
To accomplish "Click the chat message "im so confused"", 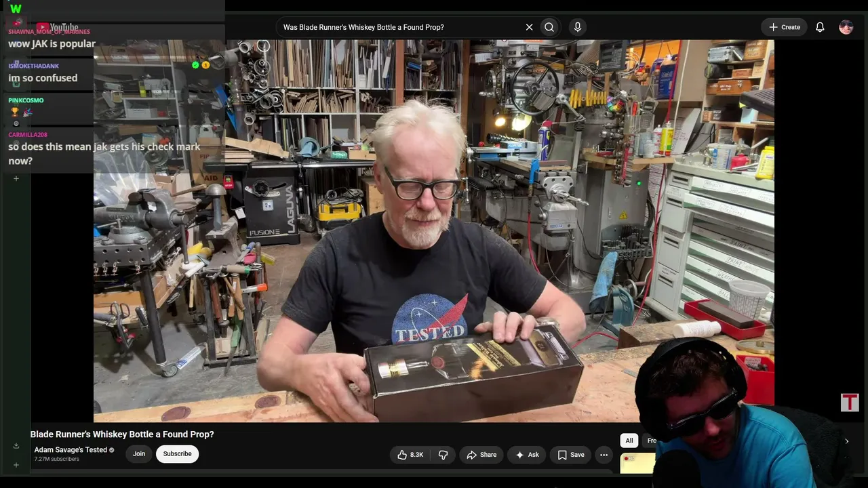I will tap(43, 78).
